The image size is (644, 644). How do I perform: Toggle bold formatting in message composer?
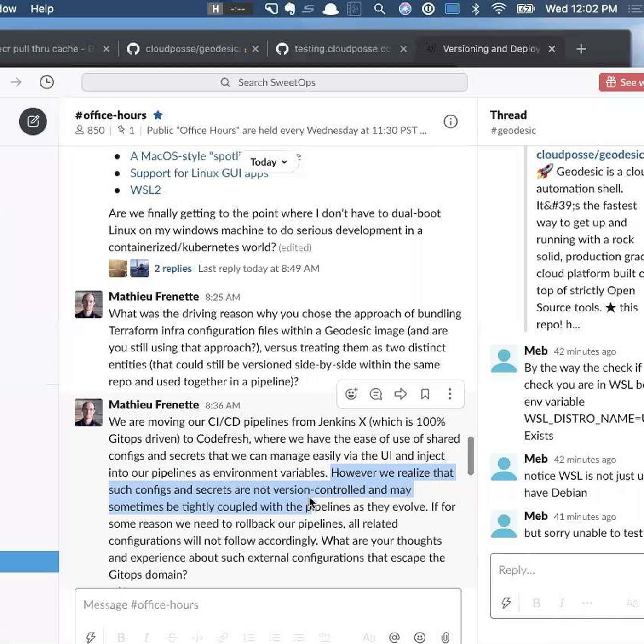121,637
